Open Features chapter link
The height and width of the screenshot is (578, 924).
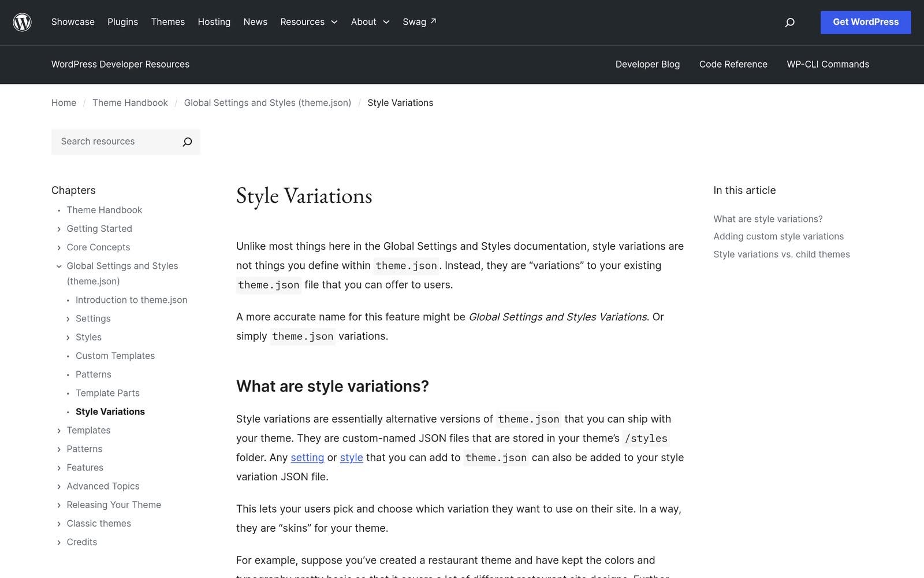click(85, 468)
